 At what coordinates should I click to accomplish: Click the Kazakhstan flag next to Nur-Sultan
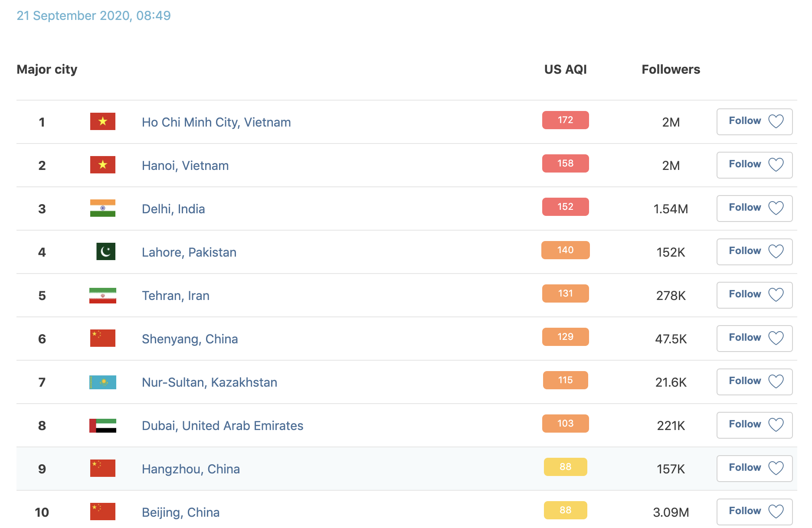(103, 382)
